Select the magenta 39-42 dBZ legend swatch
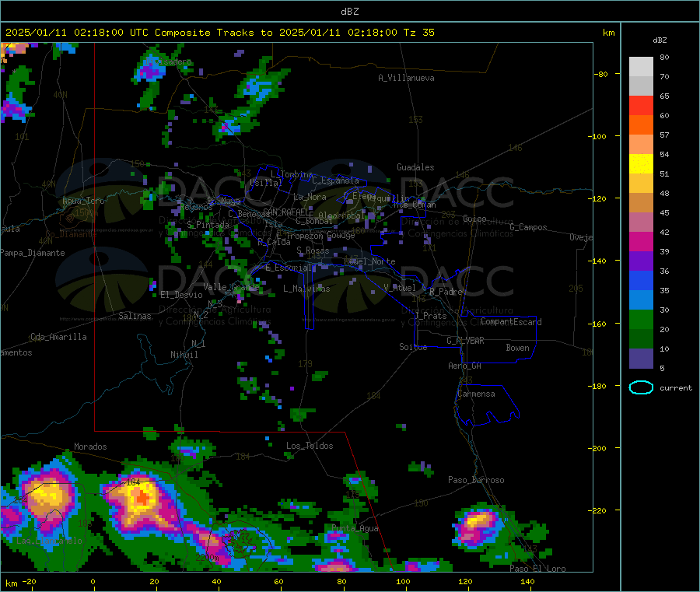 pos(641,241)
